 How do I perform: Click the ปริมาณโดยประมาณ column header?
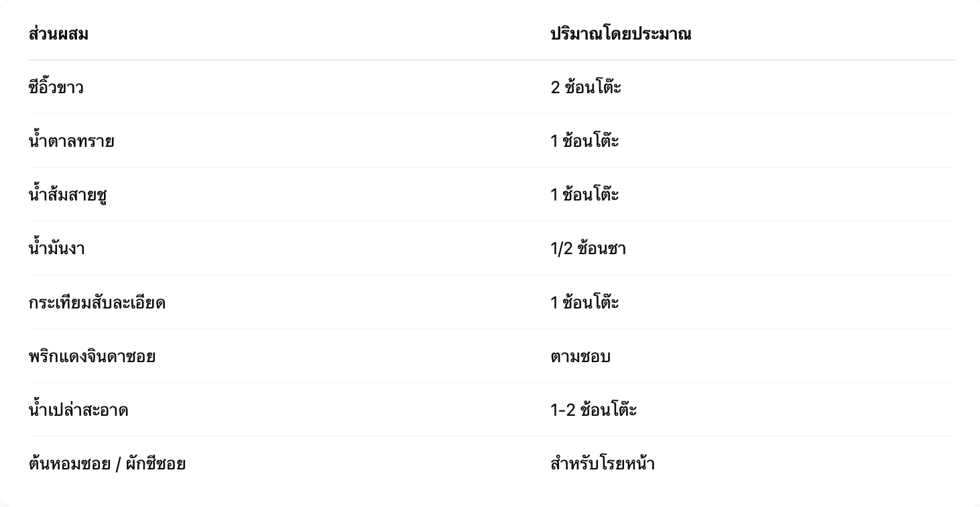tap(620, 34)
